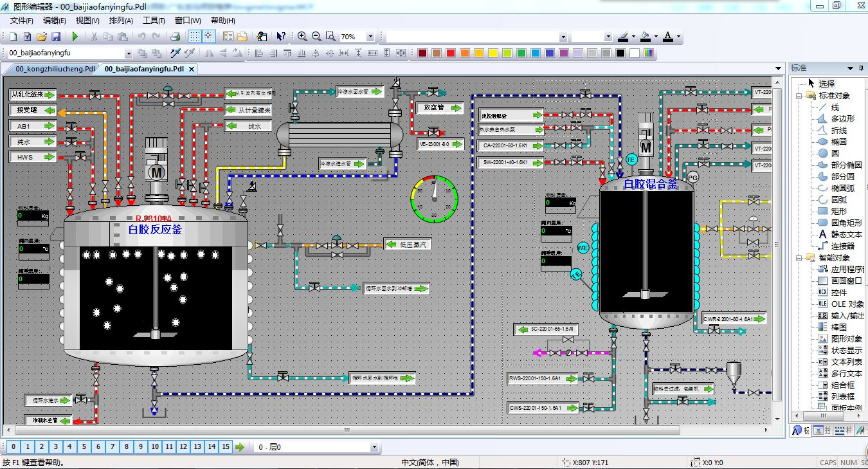Choose the 矩形 rectangle tool
The height and width of the screenshot is (469, 868).
pos(838,211)
